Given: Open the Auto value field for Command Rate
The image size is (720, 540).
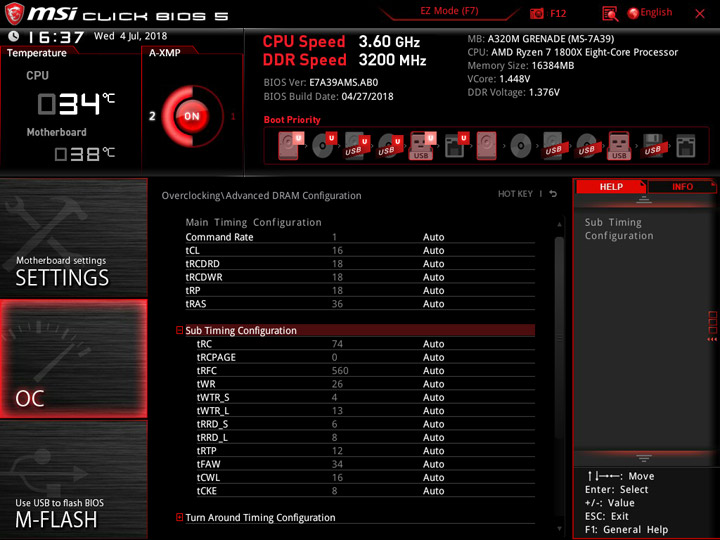Looking at the screenshot, I should (x=433, y=237).
